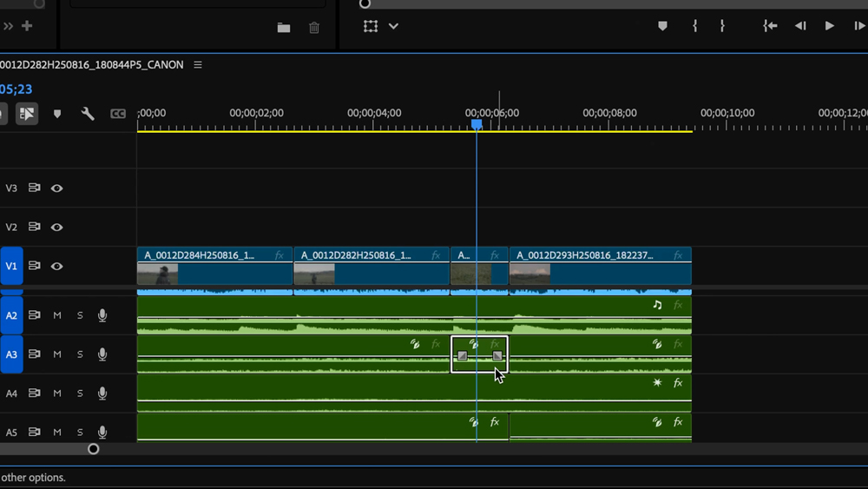This screenshot has height=489, width=868.
Task: Click Mark In bracket button
Action: pos(694,26)
